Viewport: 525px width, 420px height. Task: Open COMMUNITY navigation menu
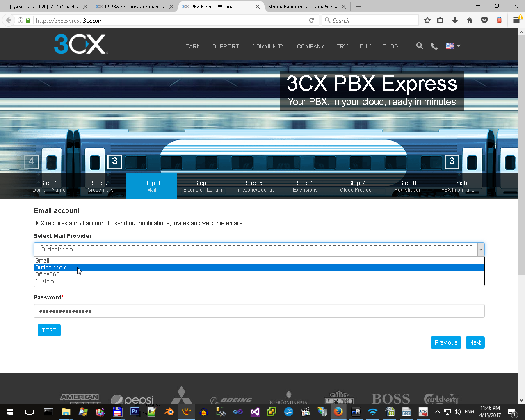pyautogui.click(x=268, y=46)
